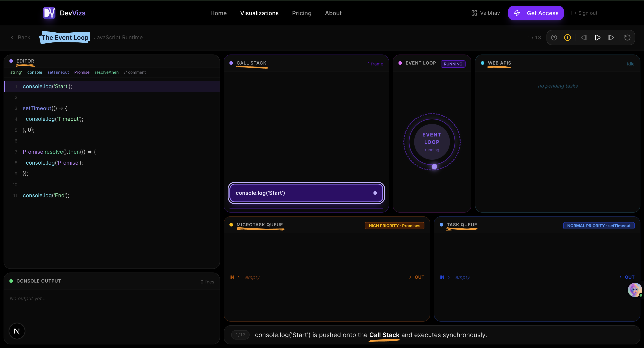The width and height of the screenshot is (644, 348).
Task: Toggle the 'string' syntax token in editor legend
Action: (15, 72)
